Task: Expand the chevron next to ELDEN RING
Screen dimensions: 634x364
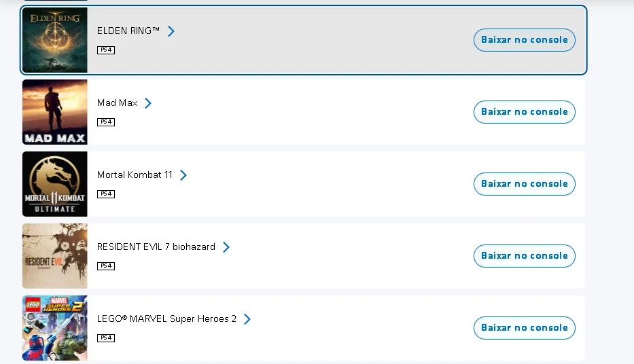Action: pos(171,31)
